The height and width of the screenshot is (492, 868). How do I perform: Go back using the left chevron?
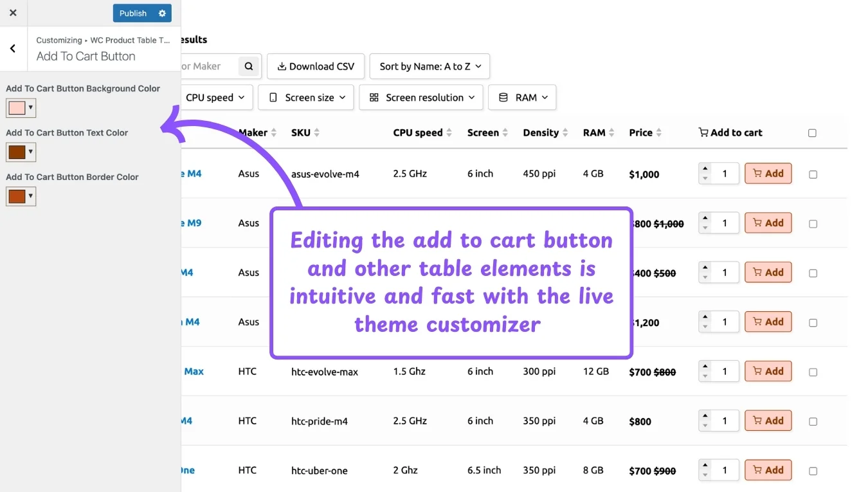[13, 49]
